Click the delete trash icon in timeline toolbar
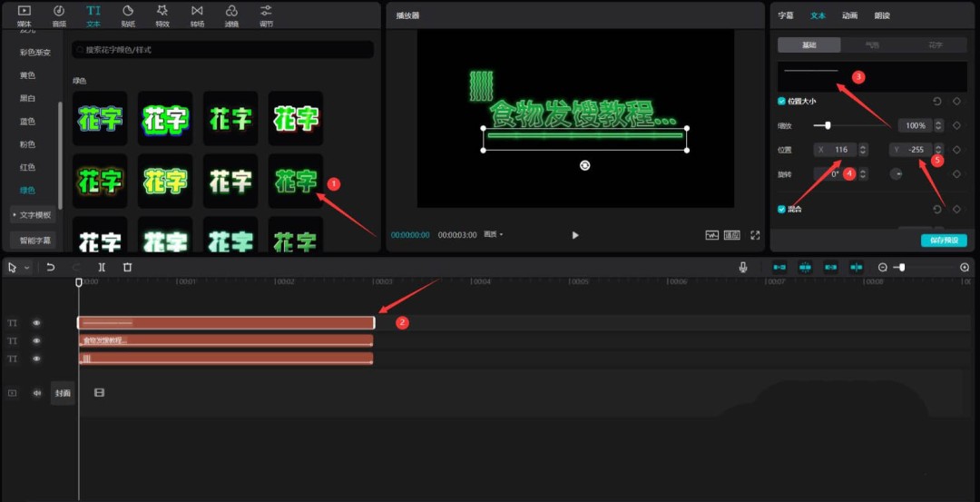Screen dimensions: 980x502 click(127, 268)
